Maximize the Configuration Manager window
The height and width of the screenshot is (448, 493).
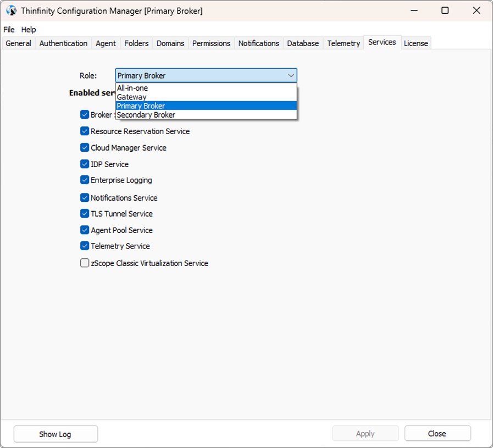pos(445,11)
